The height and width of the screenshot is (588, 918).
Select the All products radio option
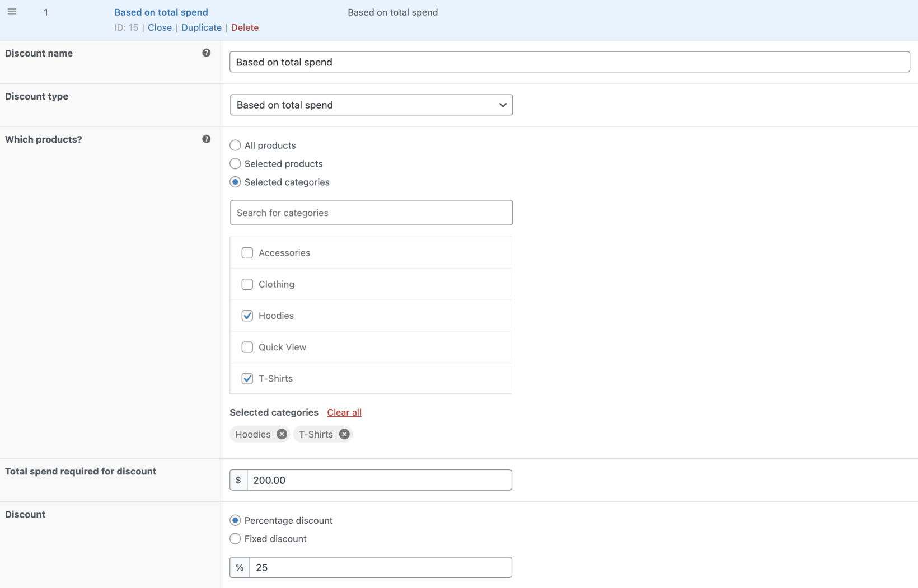(235, 145)
